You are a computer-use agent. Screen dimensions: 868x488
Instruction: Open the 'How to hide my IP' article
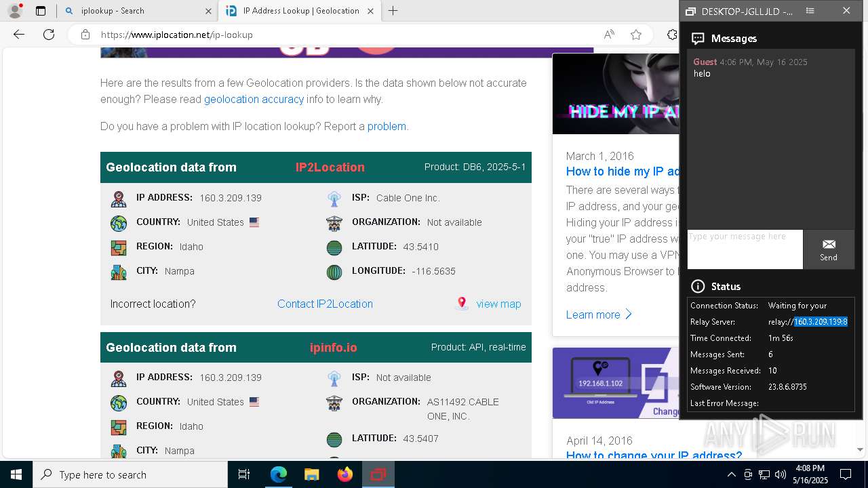pos(623,171)
